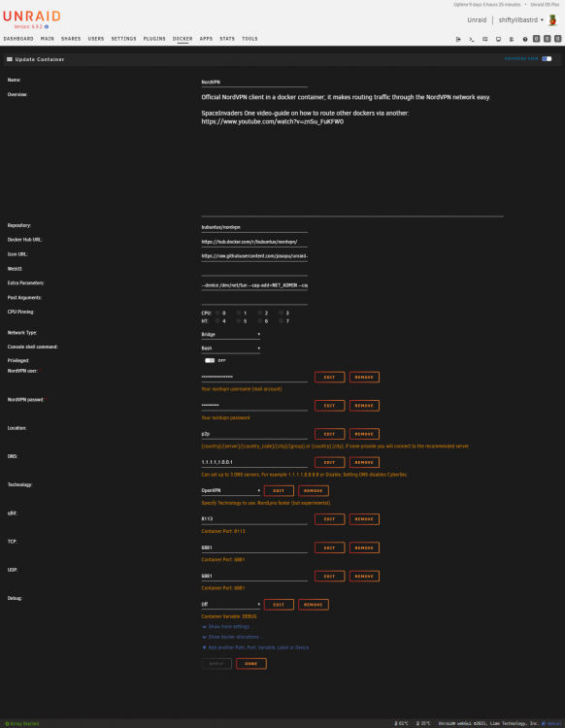Screen dimensions: 565x728
Task: Click the Location field with p2p
Action: pos(254,434)
